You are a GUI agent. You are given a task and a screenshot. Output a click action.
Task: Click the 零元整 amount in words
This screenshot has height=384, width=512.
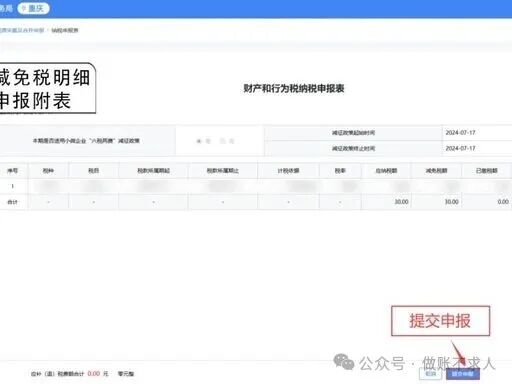pyautogui.click(x=126, y=374)
